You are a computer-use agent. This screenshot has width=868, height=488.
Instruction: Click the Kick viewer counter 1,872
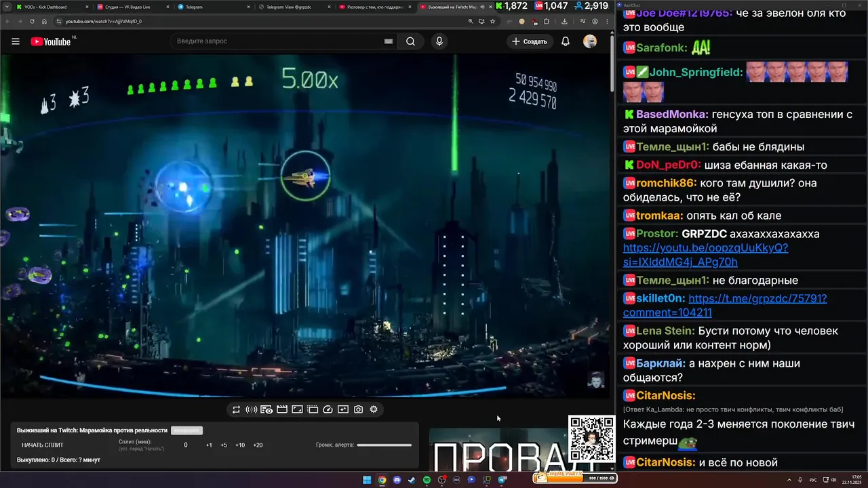(x=511, y=6)
